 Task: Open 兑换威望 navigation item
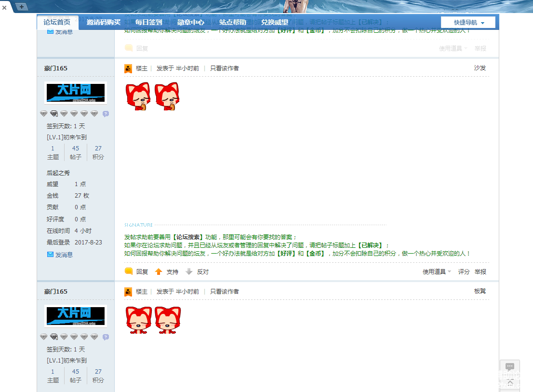tap(275, 22)
